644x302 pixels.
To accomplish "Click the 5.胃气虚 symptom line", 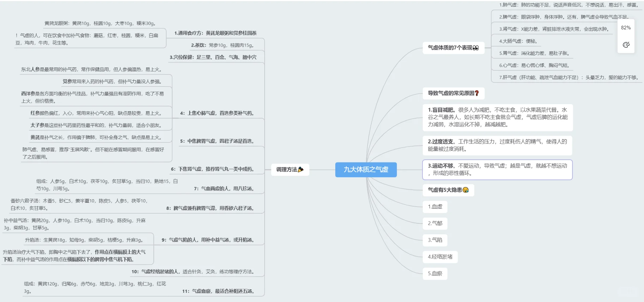I will (x=535, y=53).
